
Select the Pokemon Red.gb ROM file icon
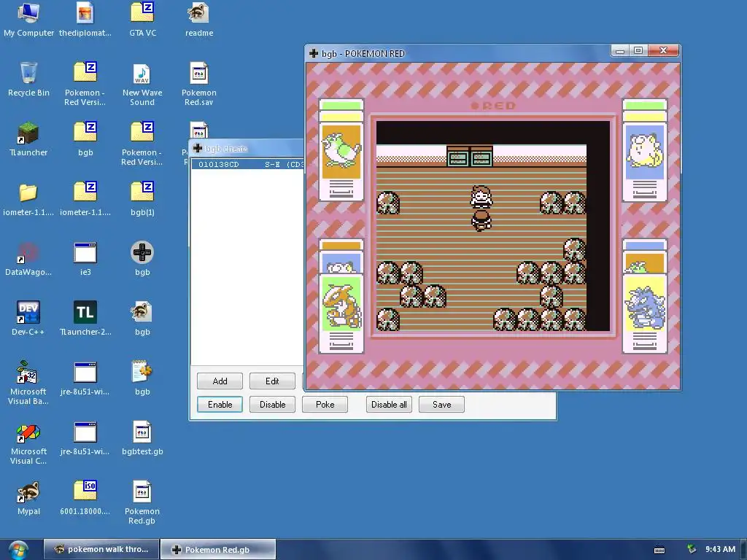[x=142, y=503]
